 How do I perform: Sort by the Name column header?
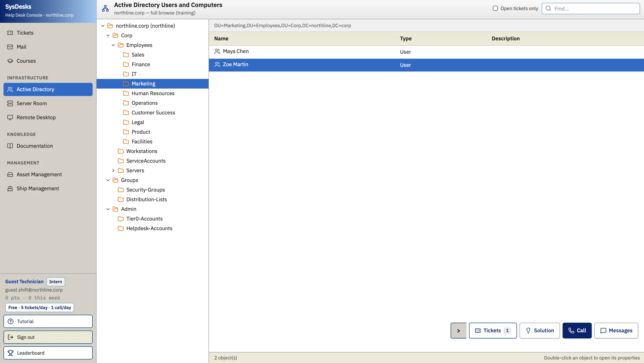pos(221,38)
